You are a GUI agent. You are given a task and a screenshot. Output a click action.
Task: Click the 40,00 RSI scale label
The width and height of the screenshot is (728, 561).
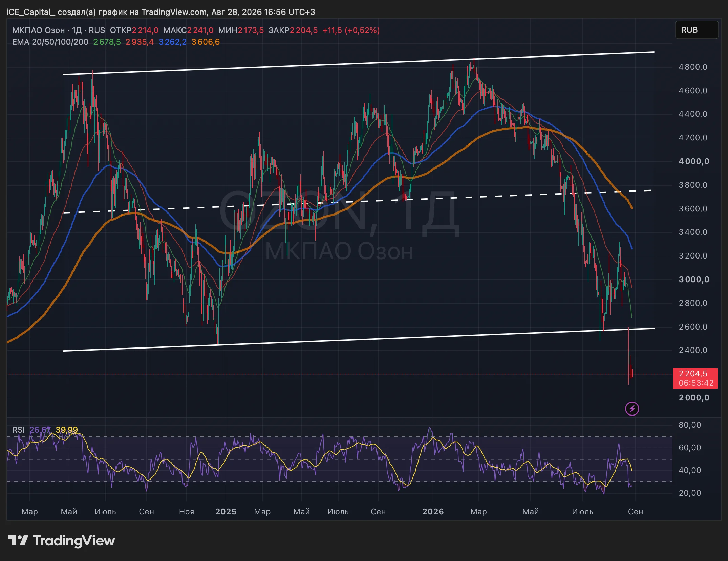tap(690, 470)
